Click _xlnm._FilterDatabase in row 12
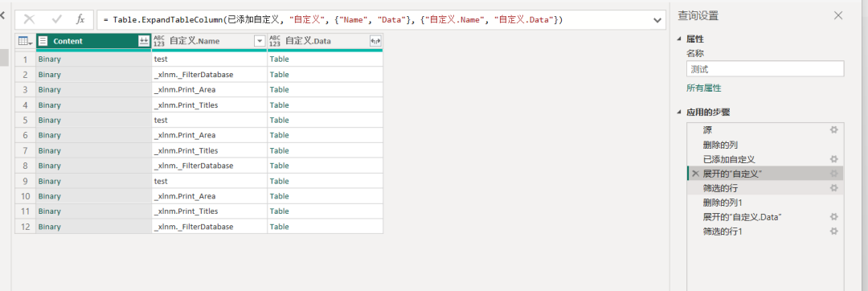This screenshot has width=868, height=291. 209,227
